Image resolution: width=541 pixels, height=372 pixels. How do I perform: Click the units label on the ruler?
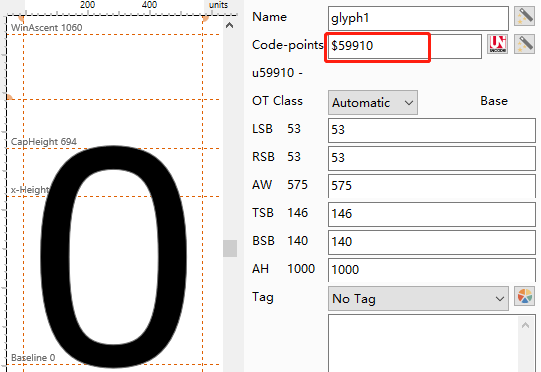[218, 5]
